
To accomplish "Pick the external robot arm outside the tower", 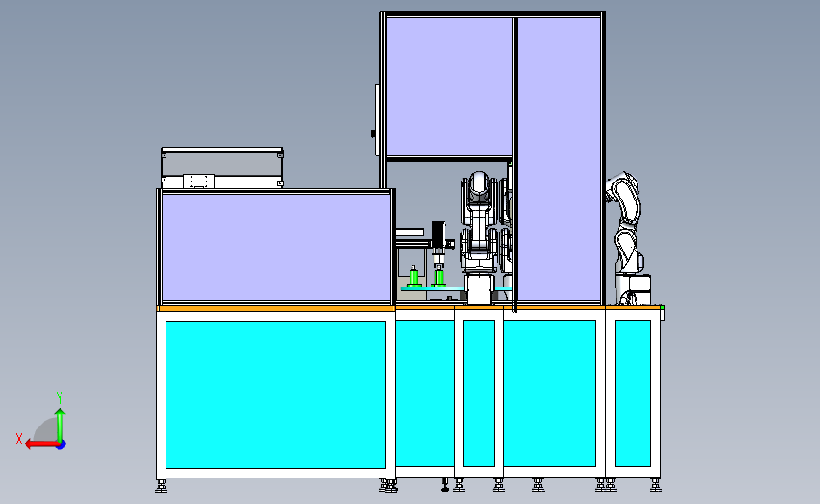I will pos(629,238).
